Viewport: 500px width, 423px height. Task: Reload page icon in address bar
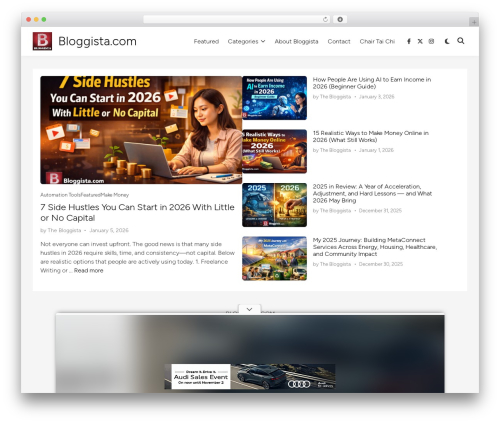click(x=325, y=20)
